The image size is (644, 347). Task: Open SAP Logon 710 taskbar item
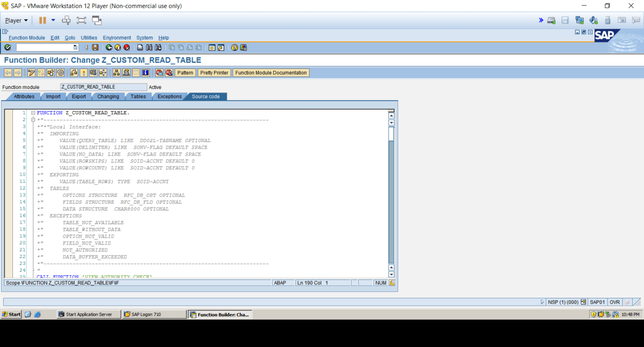[x=154, y=314]
